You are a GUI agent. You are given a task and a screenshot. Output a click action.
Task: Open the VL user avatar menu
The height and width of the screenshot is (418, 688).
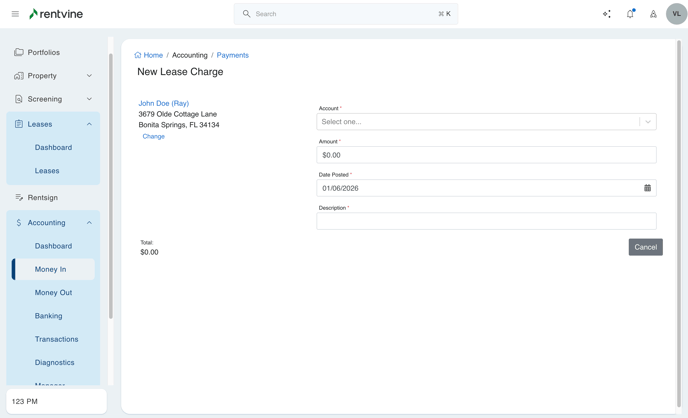pyautogui.click(x=676, y=14)
